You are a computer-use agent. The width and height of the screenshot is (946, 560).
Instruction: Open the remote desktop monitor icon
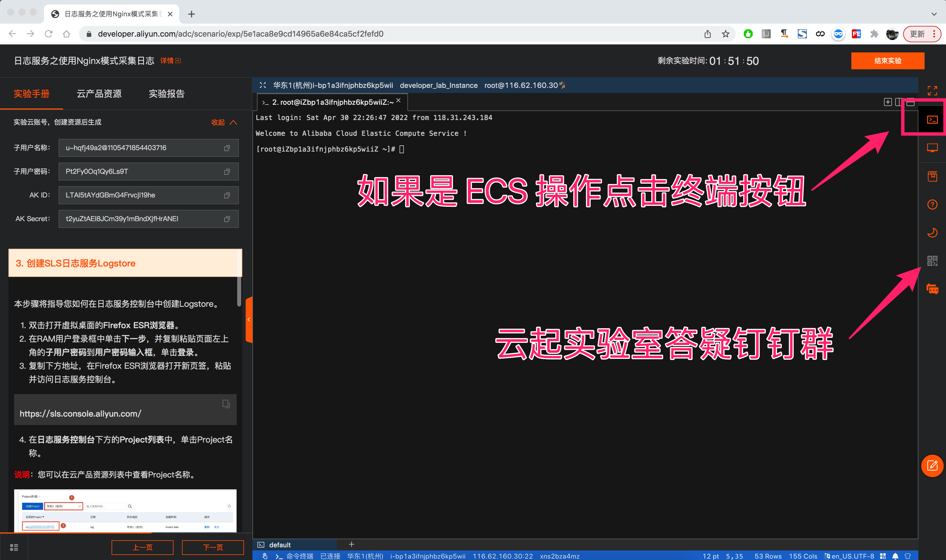932,148
